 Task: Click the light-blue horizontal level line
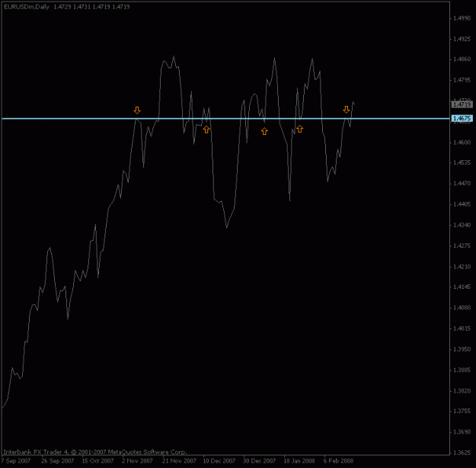(x=225, y=118)
